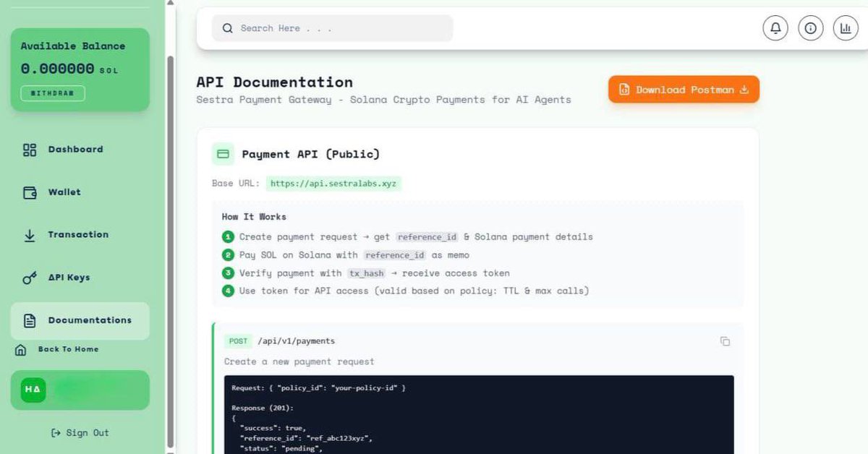Click the search magnifier icon
Screen dimensions: 868x454
point(228,28)
